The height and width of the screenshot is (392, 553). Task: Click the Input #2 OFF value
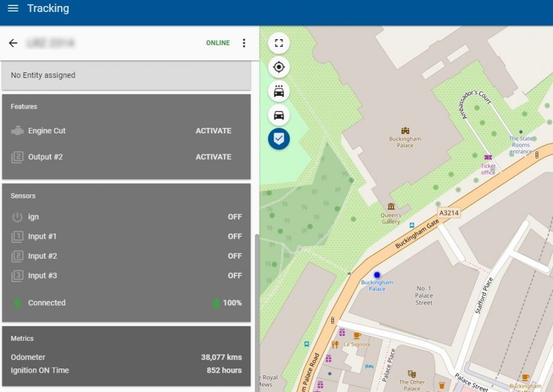[234, 256]
